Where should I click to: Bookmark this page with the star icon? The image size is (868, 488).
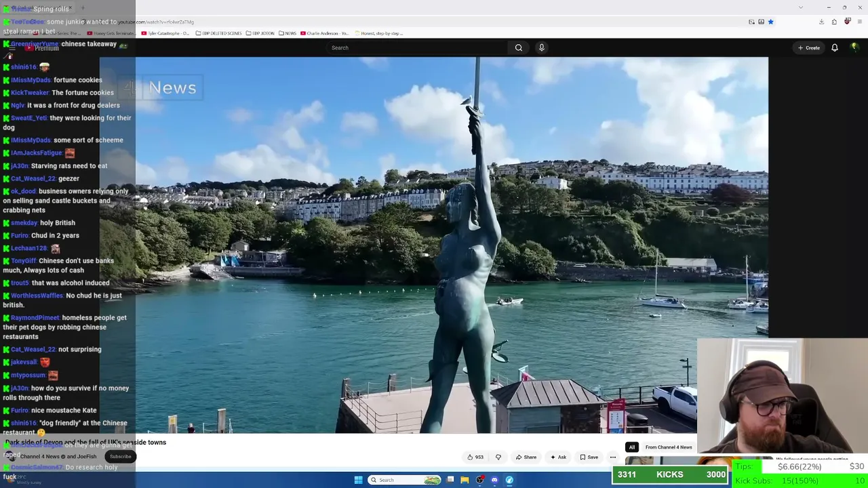tap(770, 22)
